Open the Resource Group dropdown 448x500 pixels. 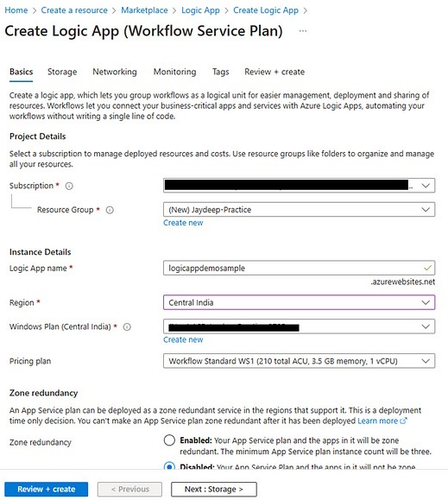[299, 210]
